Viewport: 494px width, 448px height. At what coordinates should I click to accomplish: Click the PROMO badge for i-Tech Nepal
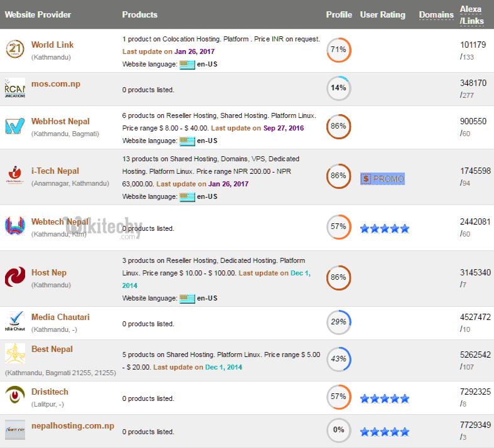point(382,179)
